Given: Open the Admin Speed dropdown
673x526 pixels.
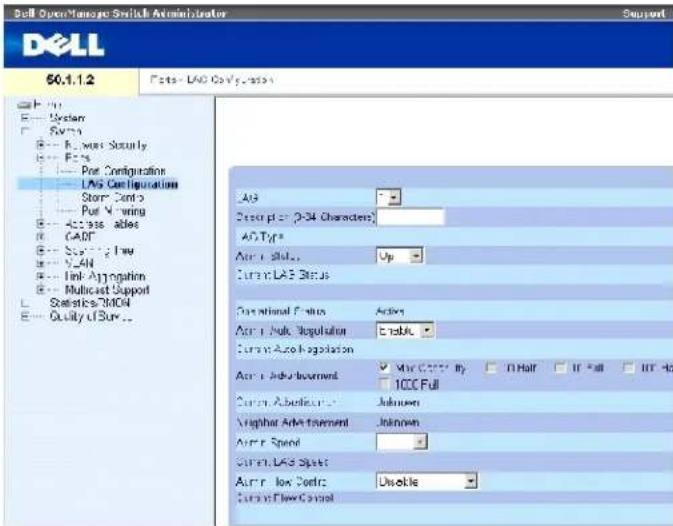Looking at the screenshot, I should [402, 442].
